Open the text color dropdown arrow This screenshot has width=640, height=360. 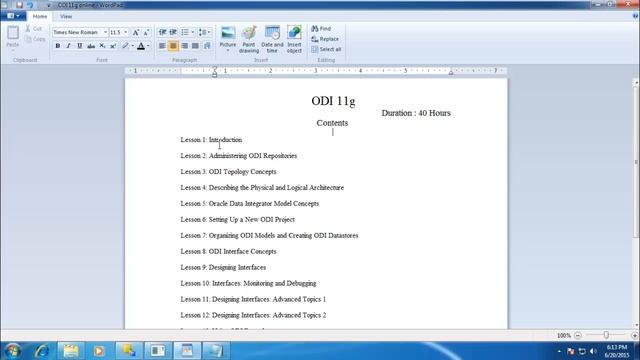148,46
